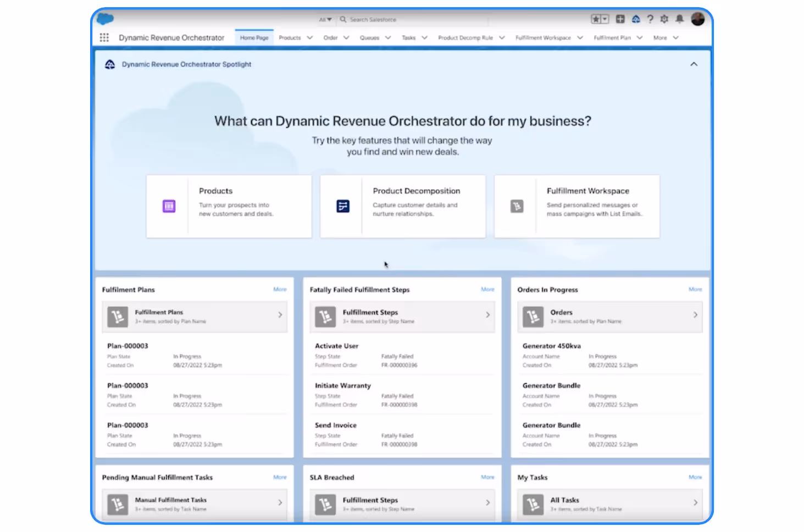804x532 pixels.
Task: Open the Fulfillment Workspace spotlight card title
Action: pyautogui.click(x=587, y=191)
